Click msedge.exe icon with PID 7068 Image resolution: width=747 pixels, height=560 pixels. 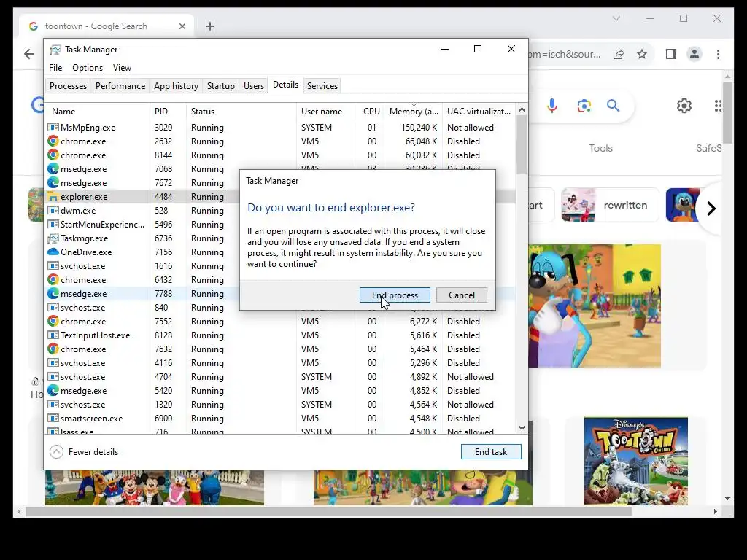(53, 169)
